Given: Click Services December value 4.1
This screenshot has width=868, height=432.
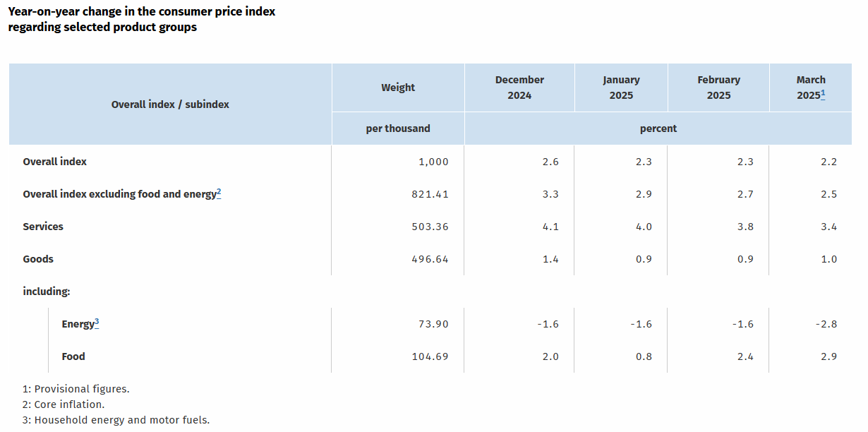Looking at the screenshot, I should click(x=550, y=227).
